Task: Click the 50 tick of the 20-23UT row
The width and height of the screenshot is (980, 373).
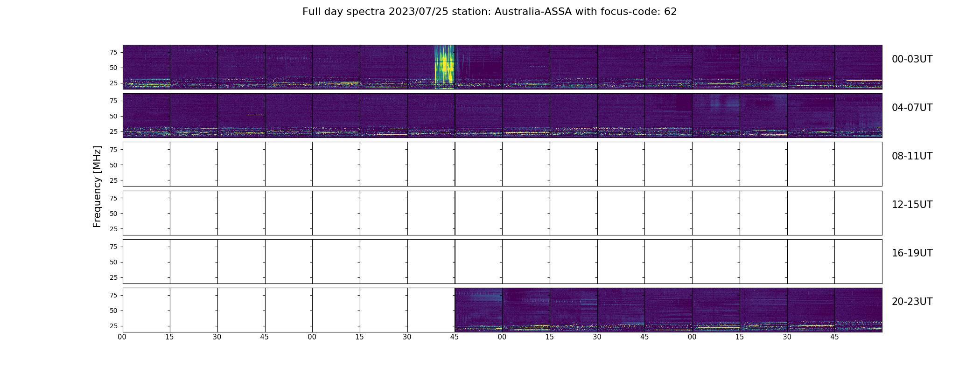Action: tap(113, 311)
